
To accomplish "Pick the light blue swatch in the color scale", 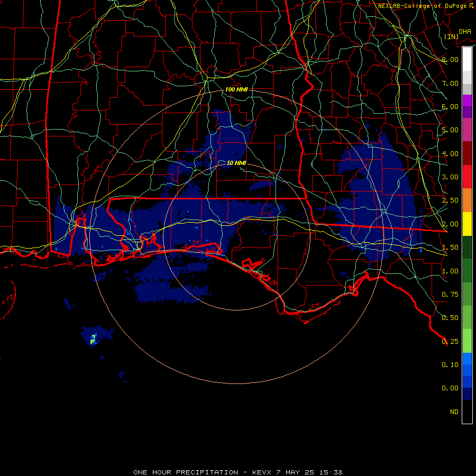I will [x=467, y=359].
